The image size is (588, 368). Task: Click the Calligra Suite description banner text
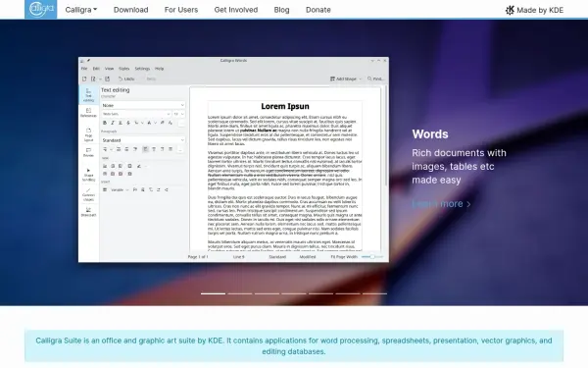(x=294, y=345)
